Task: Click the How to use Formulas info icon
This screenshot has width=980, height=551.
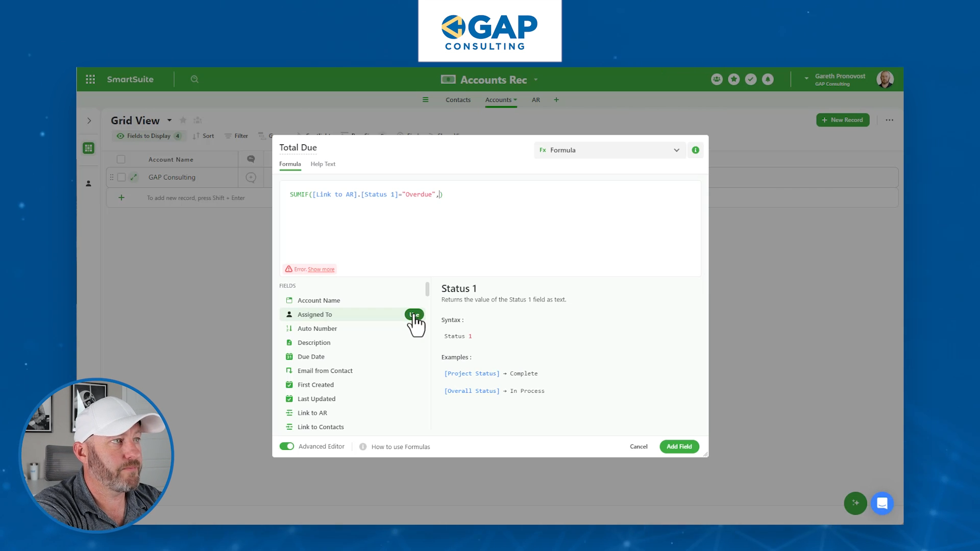Action: coord(363,446)
